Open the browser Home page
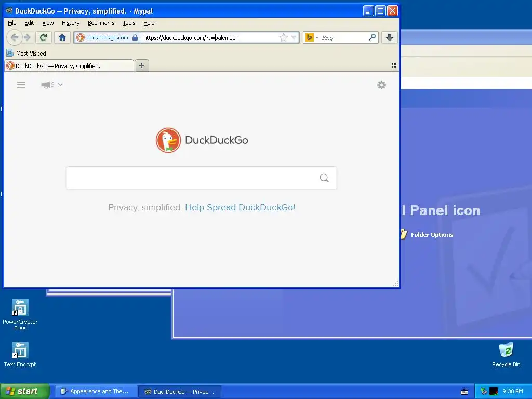Viewport: 532px width, 399px height. pyautogui.click(x=62, y=37)
